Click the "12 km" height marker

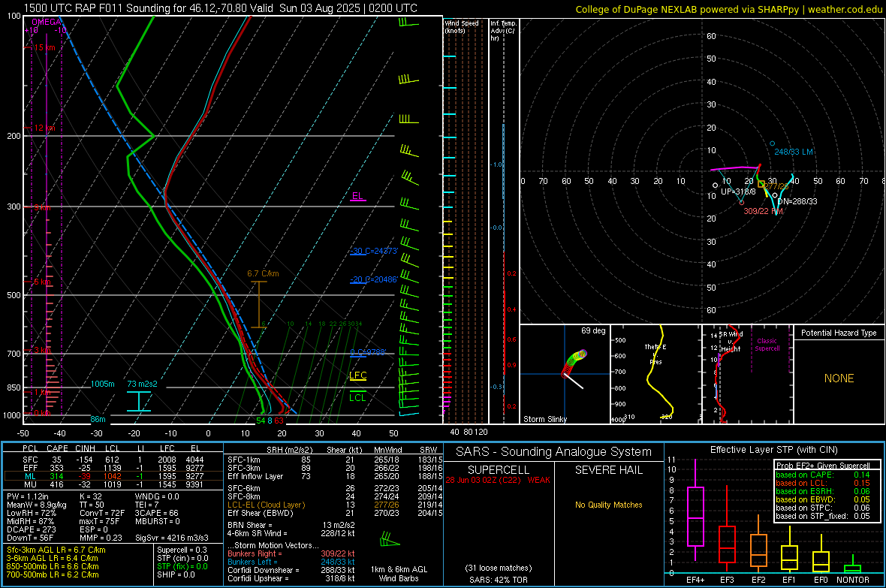coord(44,128)
